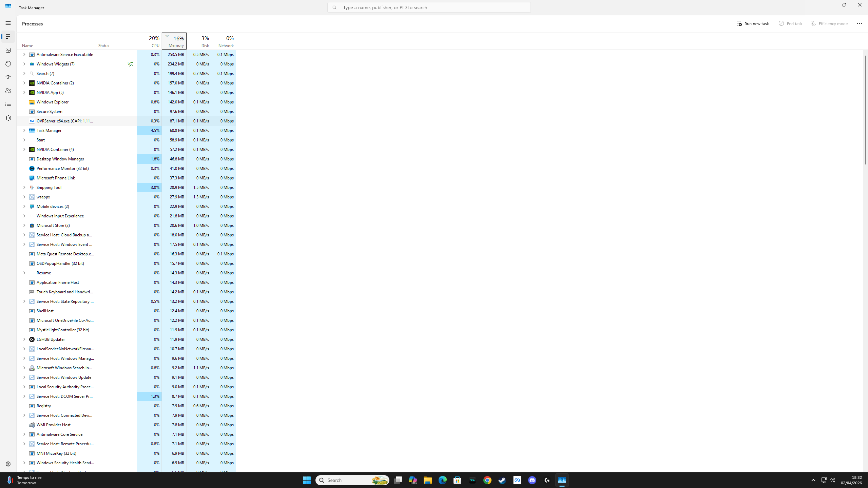
Task: Open Steam from the taskbar
Action: 502,480
